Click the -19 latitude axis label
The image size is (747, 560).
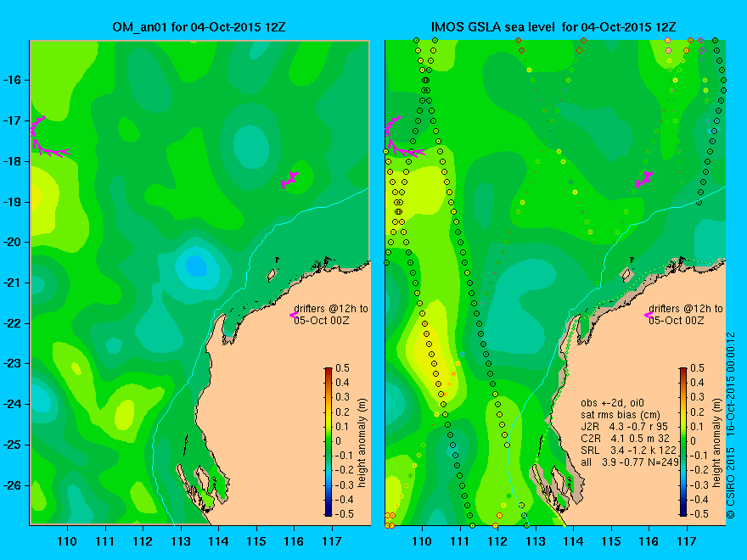click(12, 202)
